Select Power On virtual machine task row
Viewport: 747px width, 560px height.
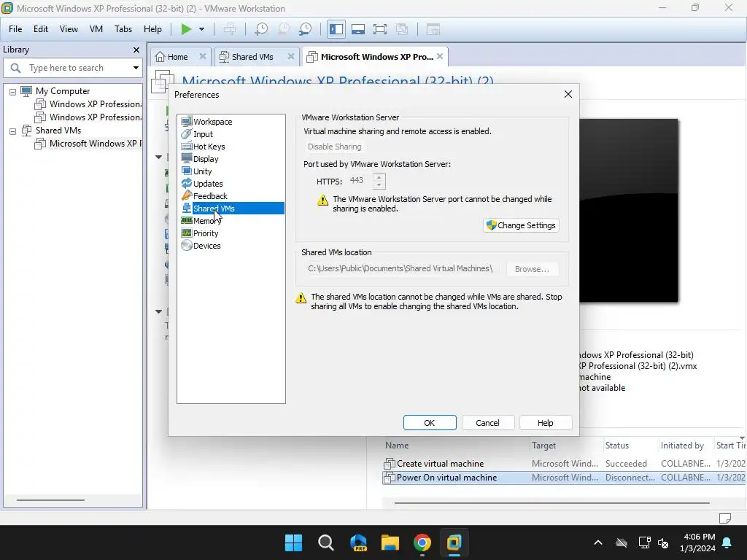pos(564,477)
